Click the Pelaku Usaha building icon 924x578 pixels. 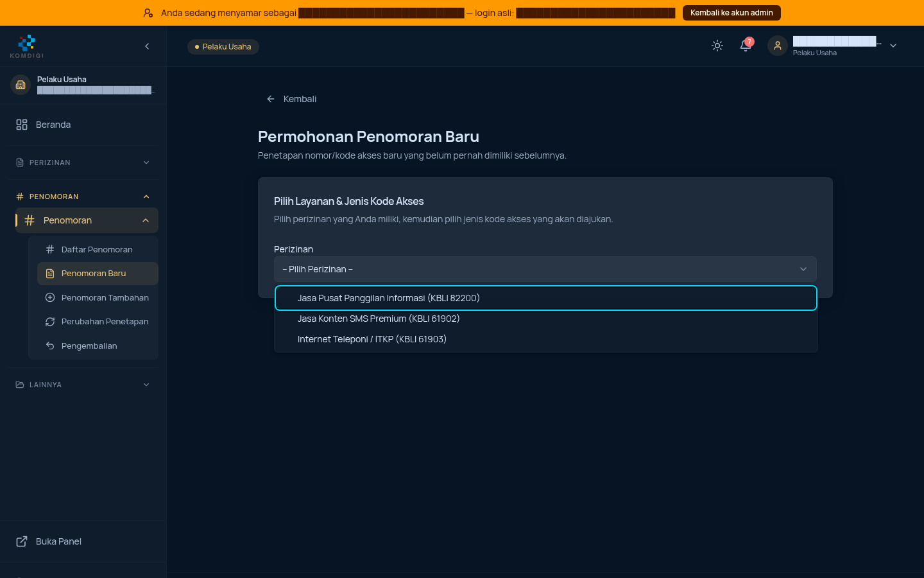point(21,85)
